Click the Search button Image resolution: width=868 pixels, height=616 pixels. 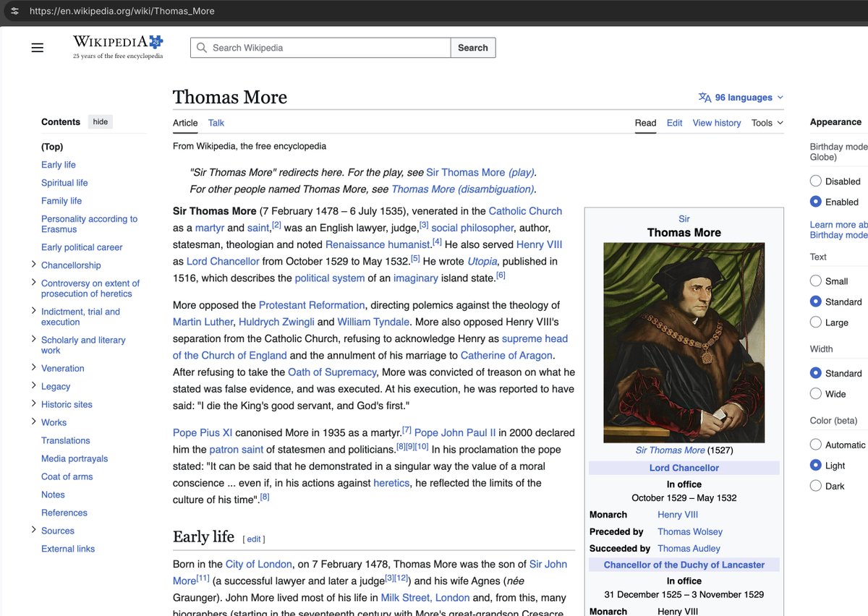pos(473,48)
